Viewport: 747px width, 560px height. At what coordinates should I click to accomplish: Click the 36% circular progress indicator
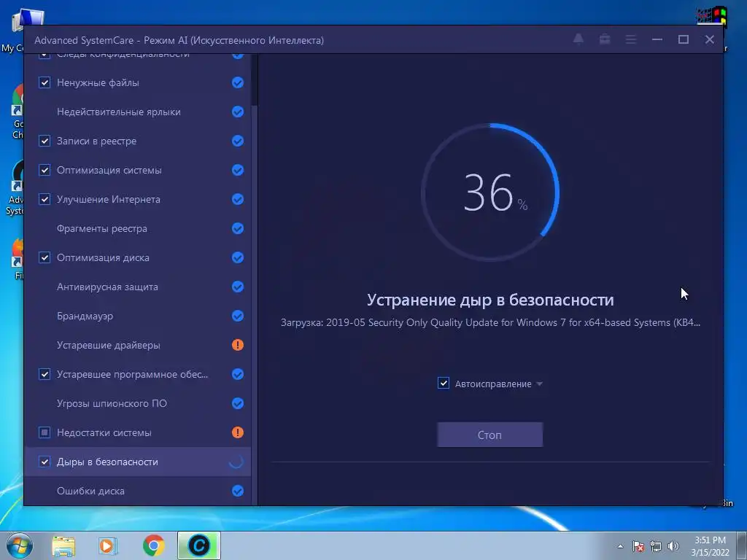click(490, 192)
